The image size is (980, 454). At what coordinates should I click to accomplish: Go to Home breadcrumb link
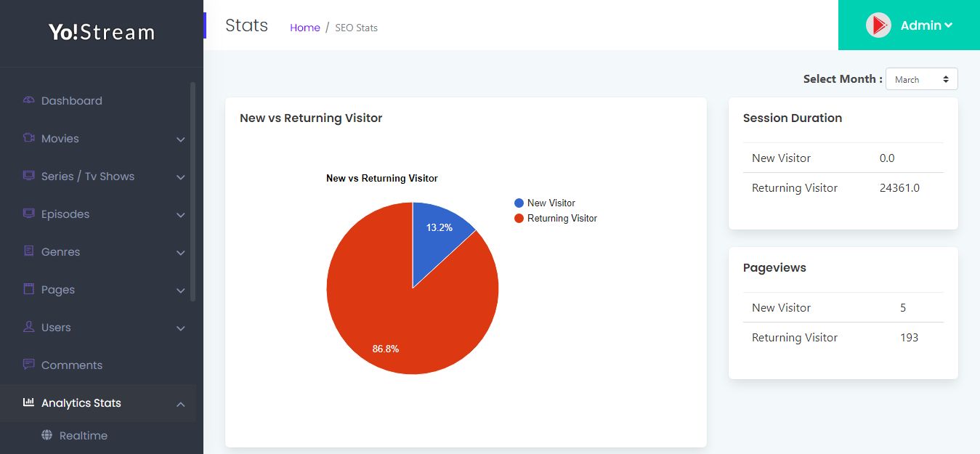point(305,28)
